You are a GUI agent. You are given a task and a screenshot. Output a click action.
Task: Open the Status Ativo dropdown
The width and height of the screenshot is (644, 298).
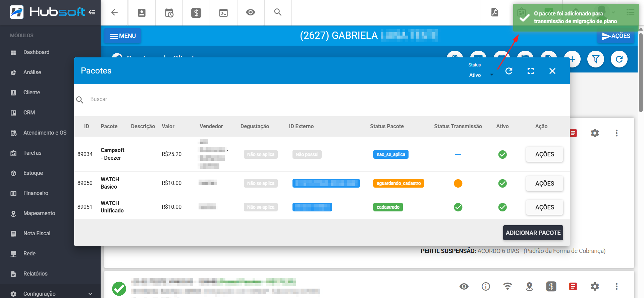481,75
